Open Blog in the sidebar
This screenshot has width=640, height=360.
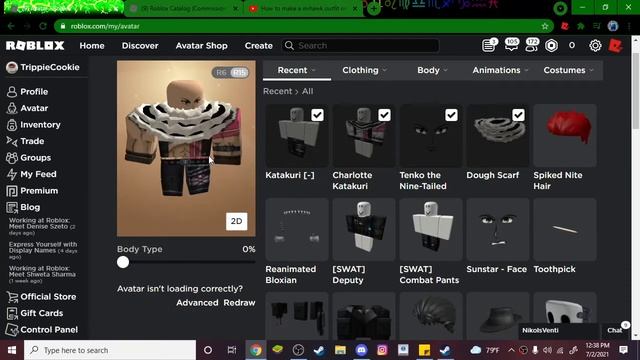pos(23,207)
